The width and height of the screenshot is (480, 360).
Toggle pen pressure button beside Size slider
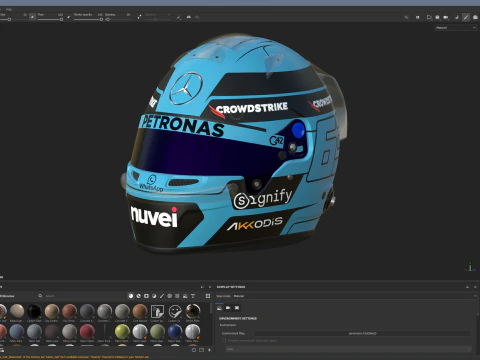32,17
